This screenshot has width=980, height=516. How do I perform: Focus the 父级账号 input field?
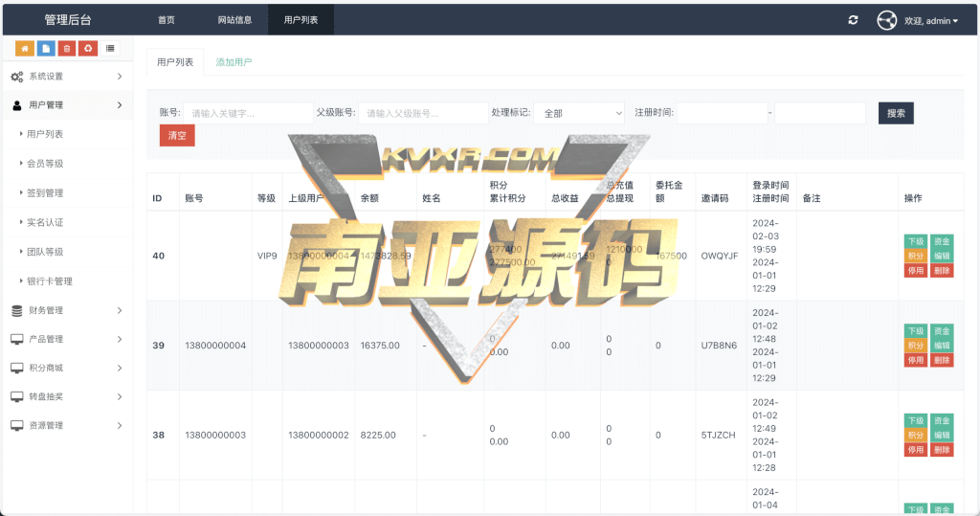pyautogui.click(x=423, y=113)
